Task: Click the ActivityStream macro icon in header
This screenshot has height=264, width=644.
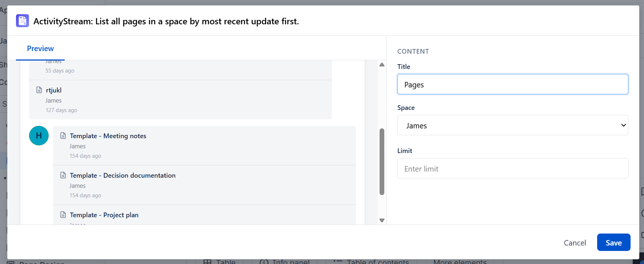Action: tap(23, 21)
